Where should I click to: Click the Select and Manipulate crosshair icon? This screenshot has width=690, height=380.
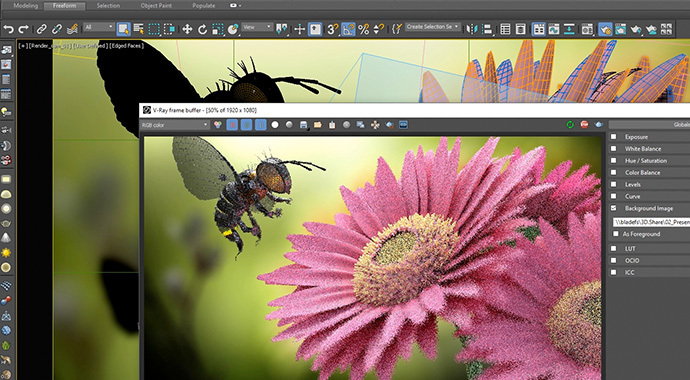coord(300,29)
